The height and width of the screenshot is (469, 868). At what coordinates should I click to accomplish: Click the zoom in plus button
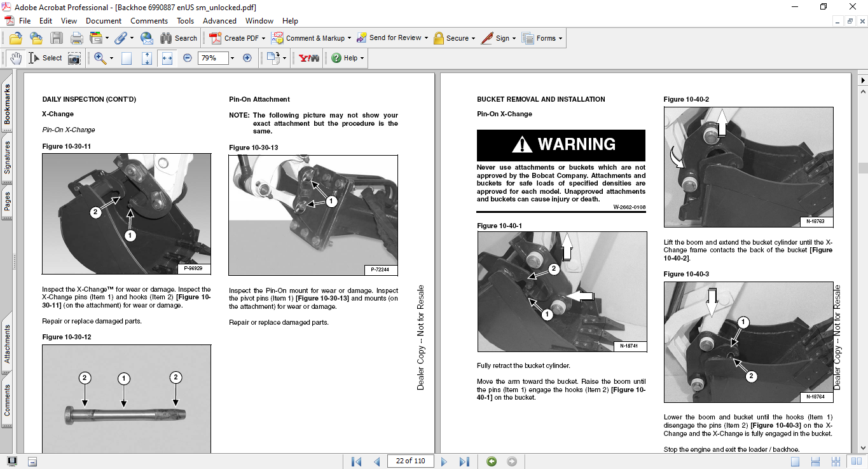click(x=247, y=58)
